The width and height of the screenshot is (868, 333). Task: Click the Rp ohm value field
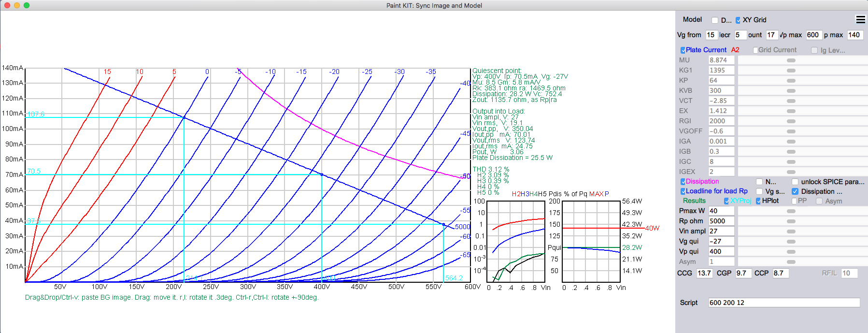[721, 221]
